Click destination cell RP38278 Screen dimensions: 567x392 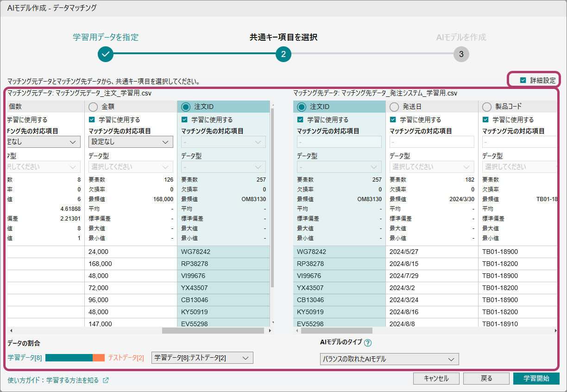[339, 264]
